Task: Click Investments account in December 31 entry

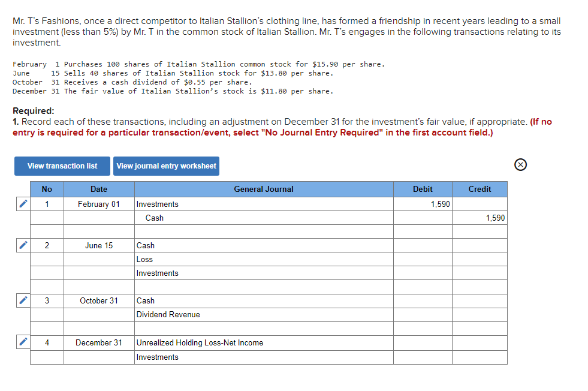Action: pos(264,357)
